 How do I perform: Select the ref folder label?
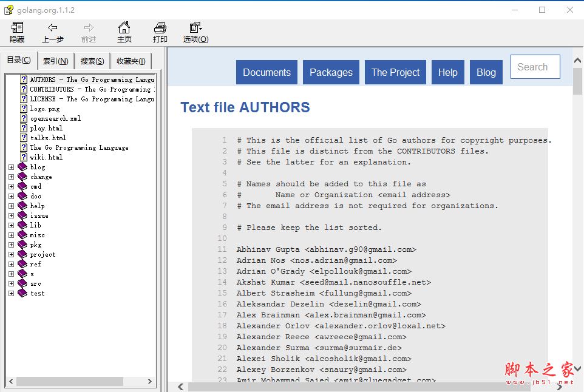[35, 264]
